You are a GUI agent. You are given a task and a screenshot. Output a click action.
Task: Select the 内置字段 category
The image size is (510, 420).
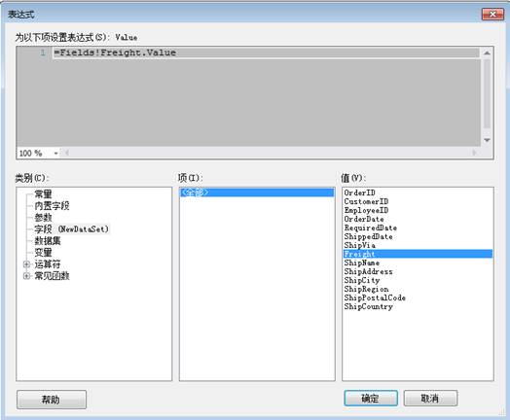click(x=52, y=205)
